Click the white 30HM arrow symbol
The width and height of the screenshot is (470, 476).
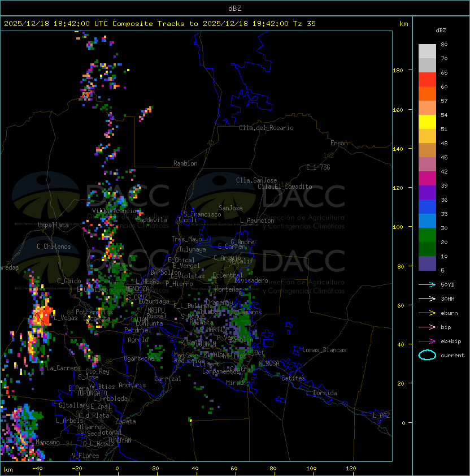point(427,298)
